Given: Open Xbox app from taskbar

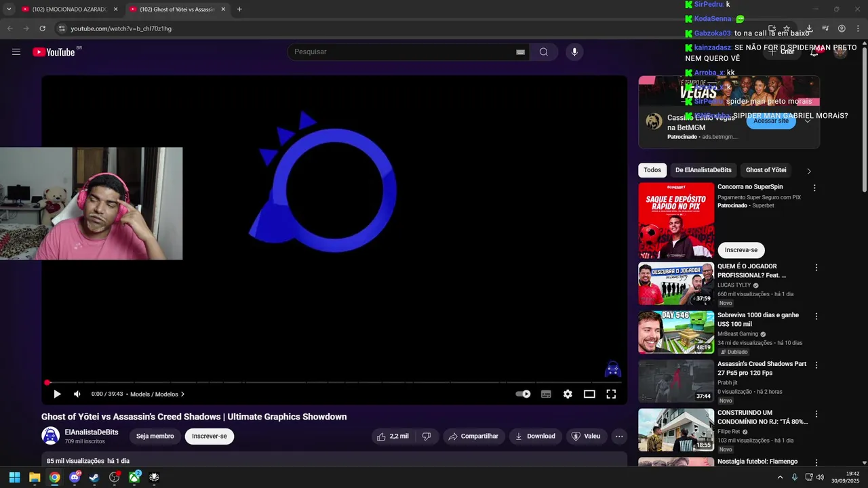Looking at the screenshot, I should (x=134, y=477).
